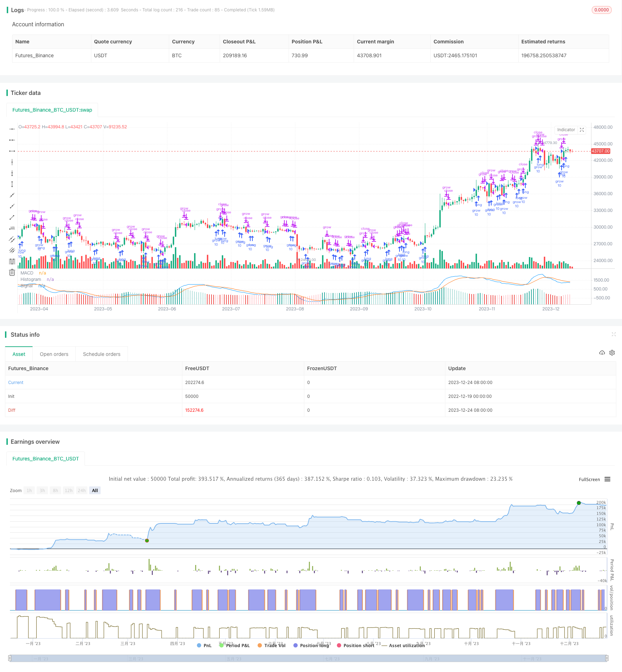Screen dimensions: 622x672
Task: Hide the Position short legend series
Action: pyautogui.click(x=355, y=645)
